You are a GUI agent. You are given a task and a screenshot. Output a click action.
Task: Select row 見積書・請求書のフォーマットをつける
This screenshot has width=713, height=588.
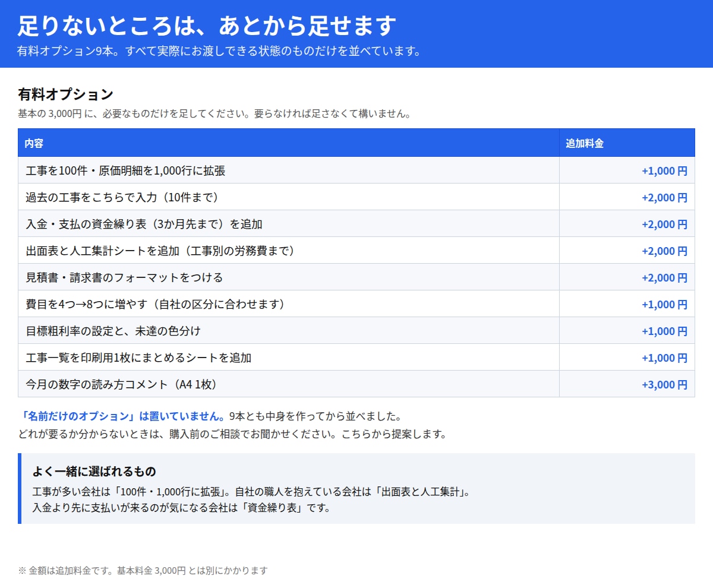356,277
